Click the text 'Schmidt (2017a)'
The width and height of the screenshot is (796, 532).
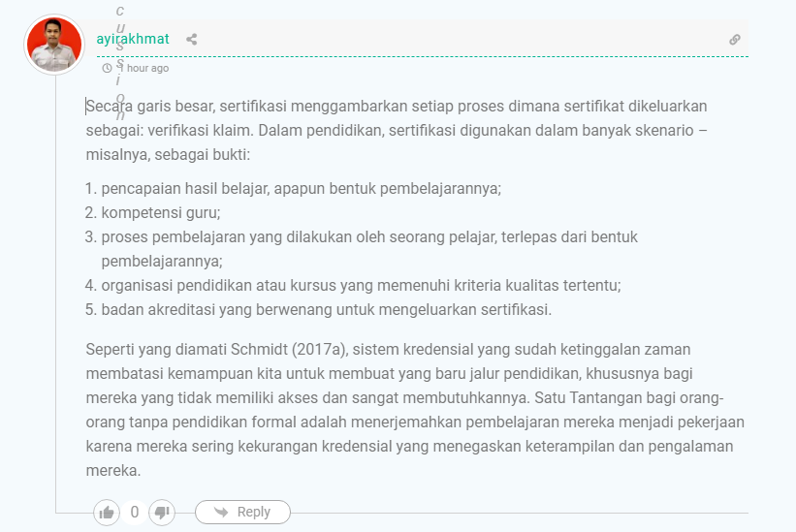289,350
